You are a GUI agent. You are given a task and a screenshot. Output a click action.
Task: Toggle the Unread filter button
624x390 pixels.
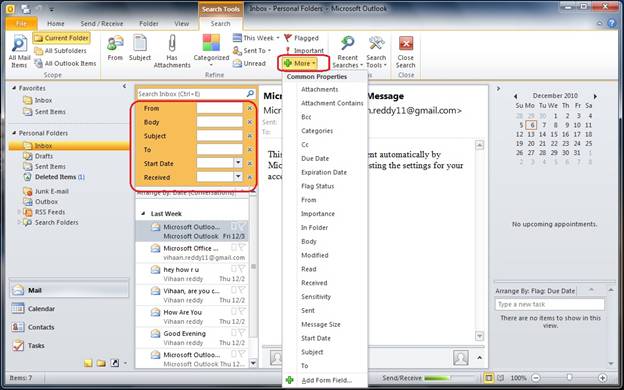[249, 63]
